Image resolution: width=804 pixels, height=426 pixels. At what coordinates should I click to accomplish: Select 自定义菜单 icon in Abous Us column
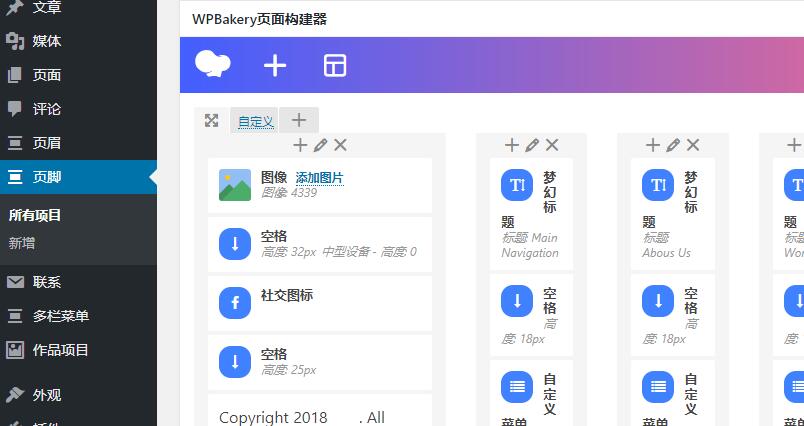tap(658, 387)
